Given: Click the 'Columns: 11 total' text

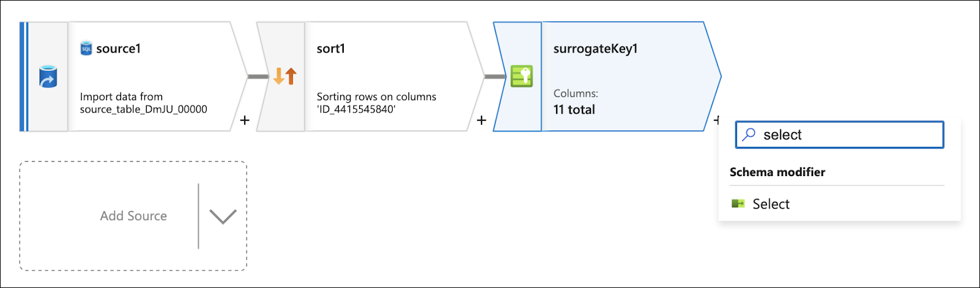Looking at the screenshot, I should point(575,102).
